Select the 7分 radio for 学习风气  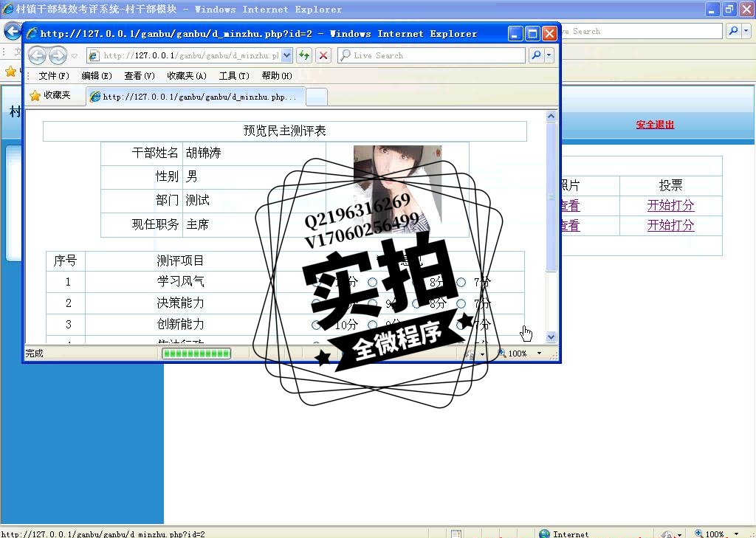pyautogui.click(x=461, y=282)
